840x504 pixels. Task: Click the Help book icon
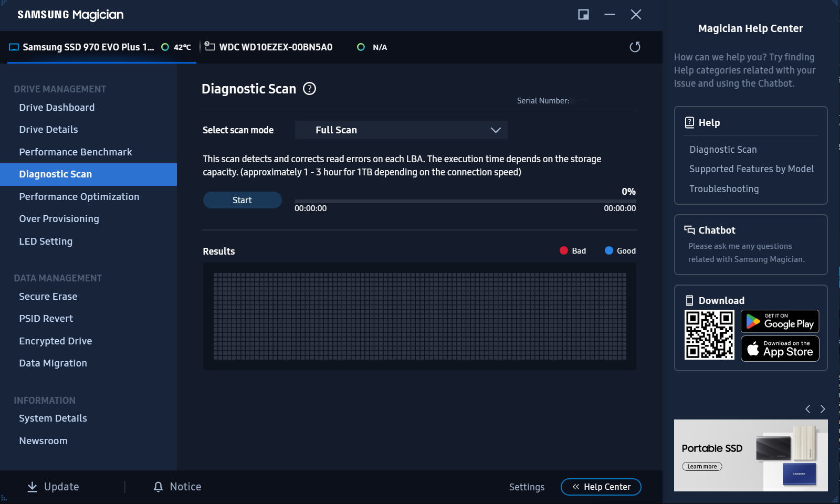point(690,122)
